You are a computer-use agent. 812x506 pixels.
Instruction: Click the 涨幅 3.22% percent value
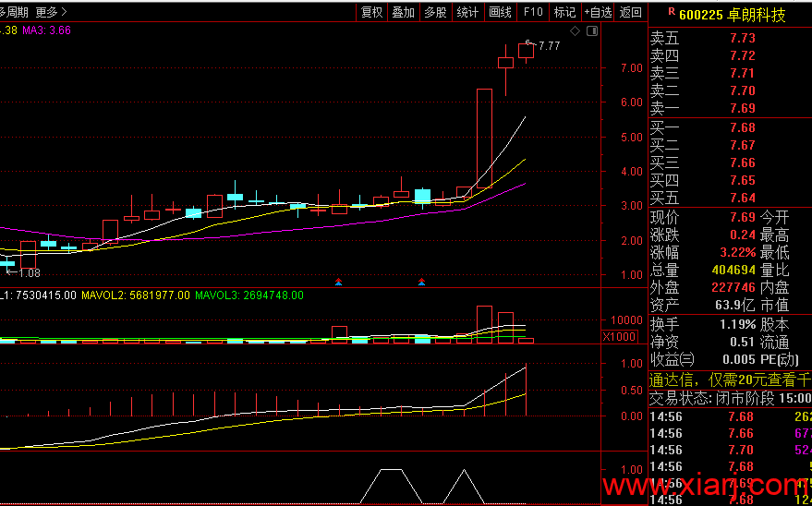point(738,252)
